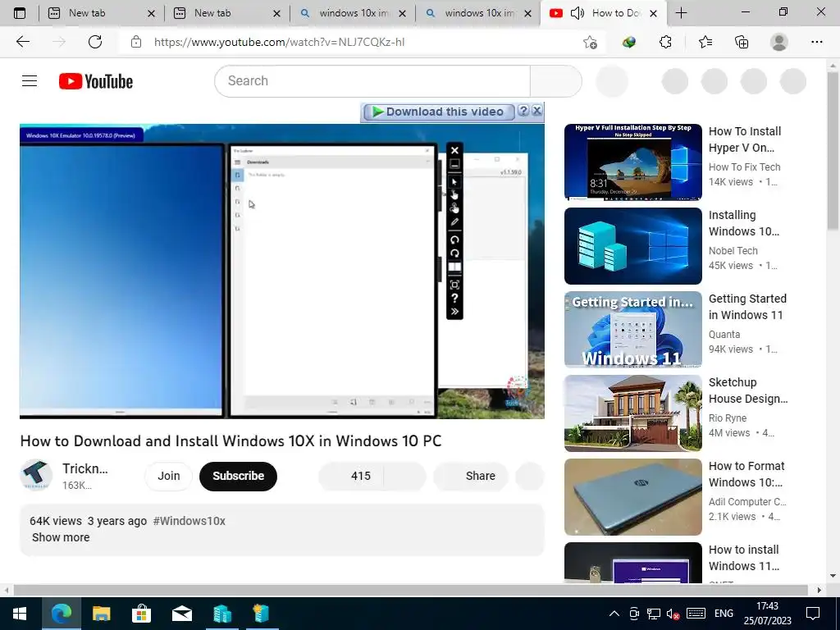Open the How to Format Windows 10 thumbnail
Viewport: 840px width, 630px height.
tap(632, 497)
